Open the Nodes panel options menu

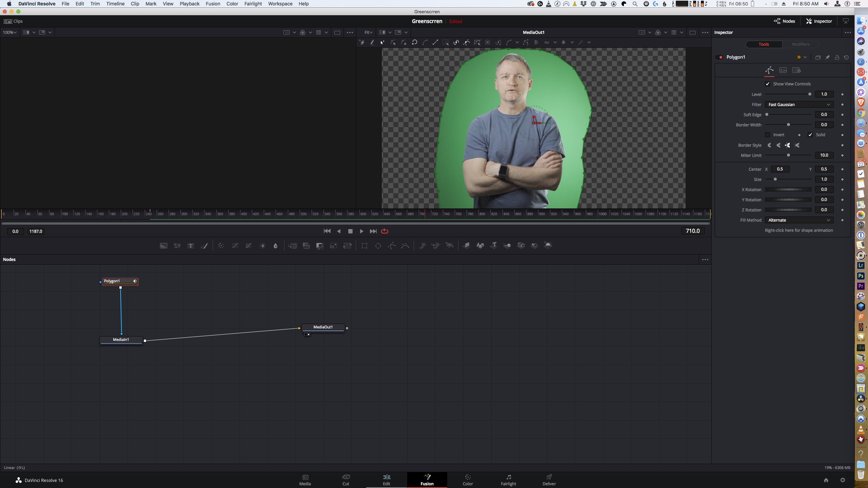tap(705, 260)
